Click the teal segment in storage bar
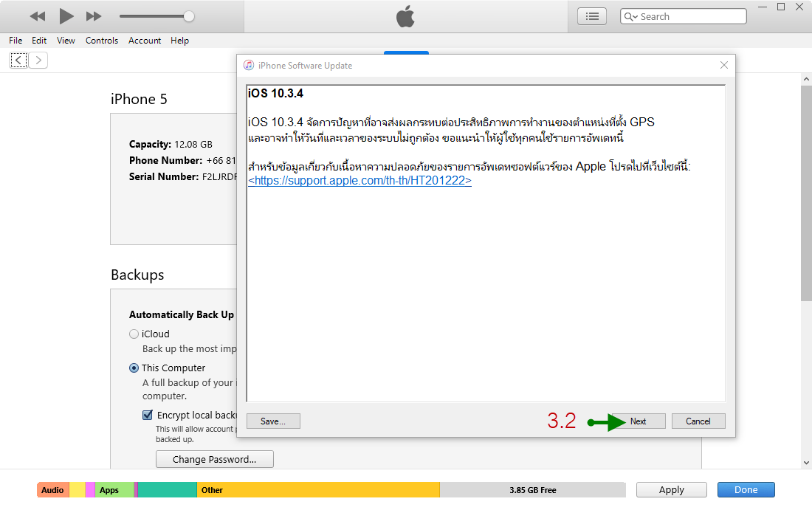The height and width of the screenshot is (510, 812). [168, 490]
